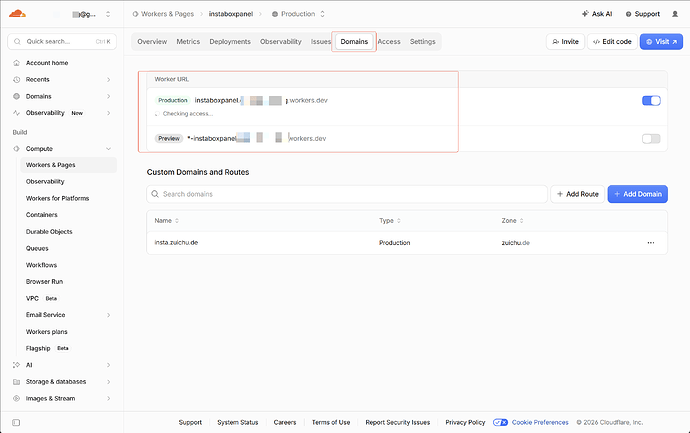Viewport: 690px width, 433px height.
Task: Open the account switcher dropdown
Action: coord(108,14)
